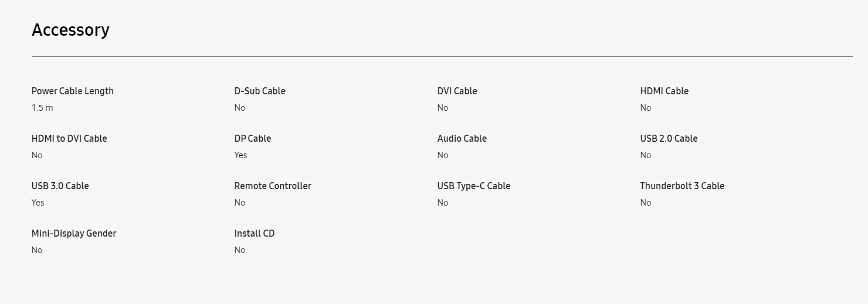Click the No value under Thunderbolt 3 Cable
Viewport: 868px width, 304px height.
click(x=646, y=203)
